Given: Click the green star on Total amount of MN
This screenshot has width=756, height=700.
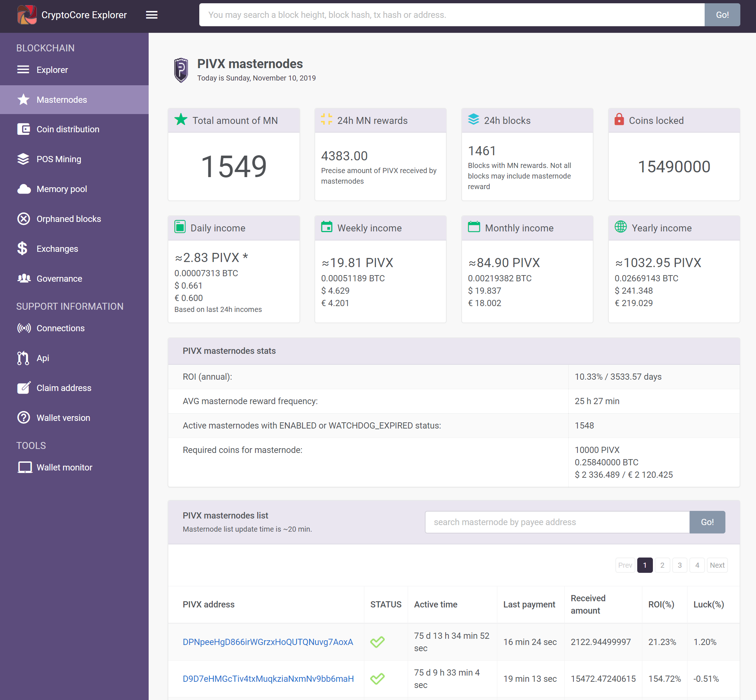Looking at the screenshot, I should pos(181,120).
